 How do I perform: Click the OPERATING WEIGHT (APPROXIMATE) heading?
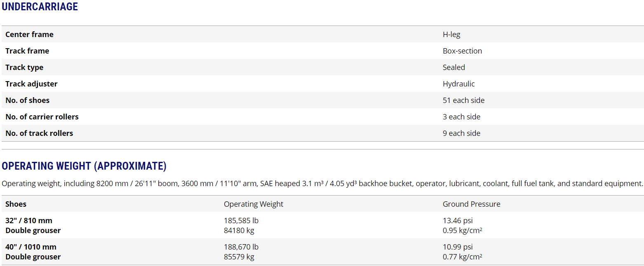click(84, 166)
